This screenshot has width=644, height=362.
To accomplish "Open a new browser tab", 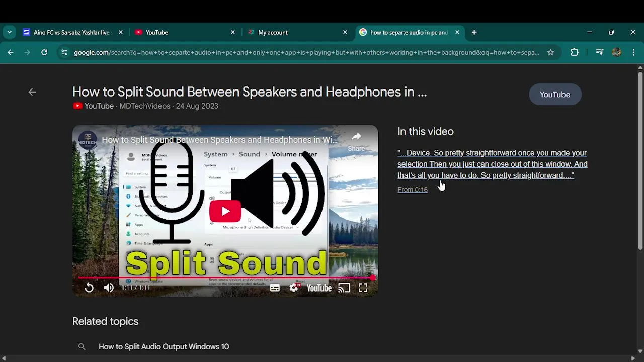I will pyautogui.click(x=474, y=32).
